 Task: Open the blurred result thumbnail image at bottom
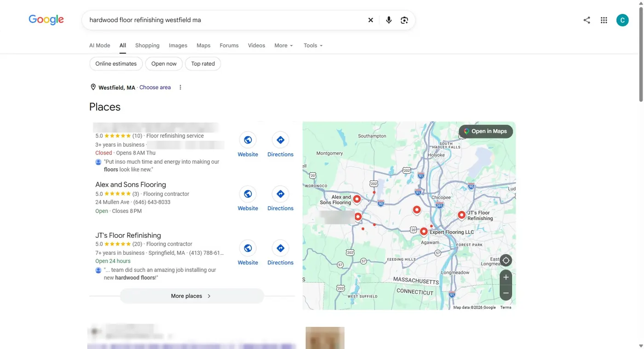pos(325,338)
